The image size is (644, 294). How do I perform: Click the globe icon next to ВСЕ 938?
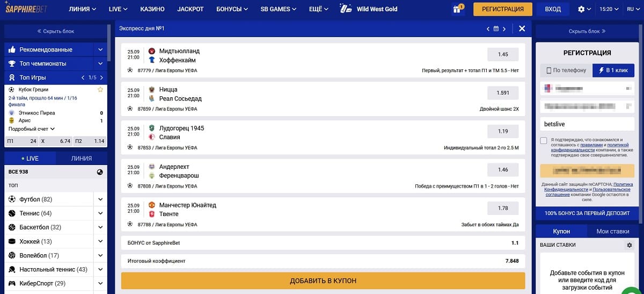(100, 172)
